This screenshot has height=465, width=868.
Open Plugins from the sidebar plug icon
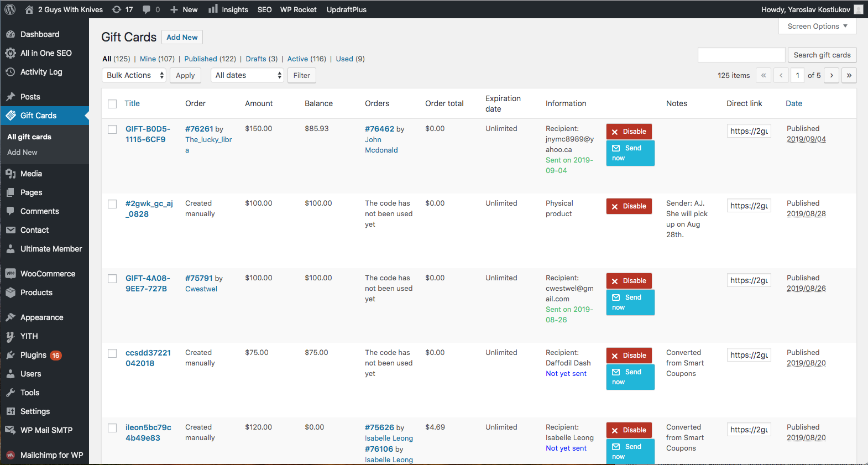(11, 355)
